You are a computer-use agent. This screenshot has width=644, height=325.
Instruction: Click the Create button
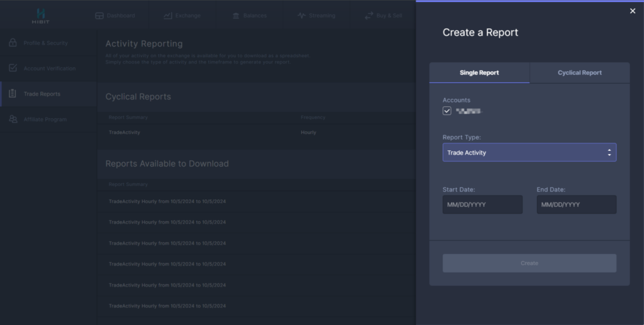530,263
